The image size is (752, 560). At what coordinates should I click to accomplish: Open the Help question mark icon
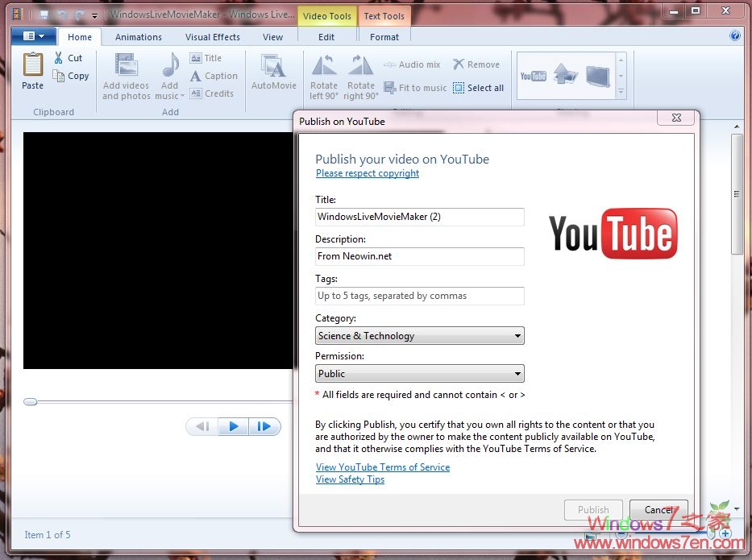734,36
